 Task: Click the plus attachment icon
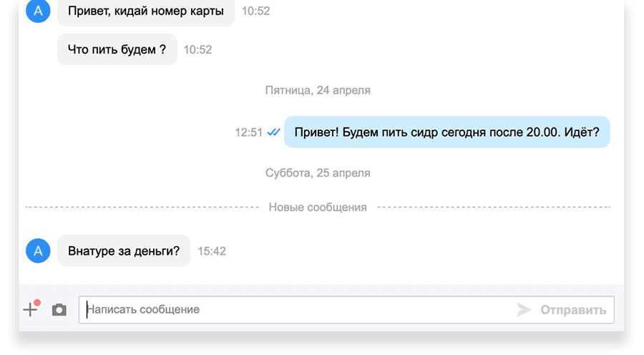click(x=29, y=310)
